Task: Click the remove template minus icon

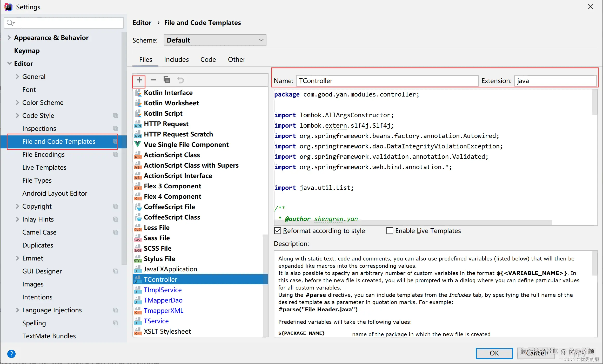Action: [x=153, y=80]
